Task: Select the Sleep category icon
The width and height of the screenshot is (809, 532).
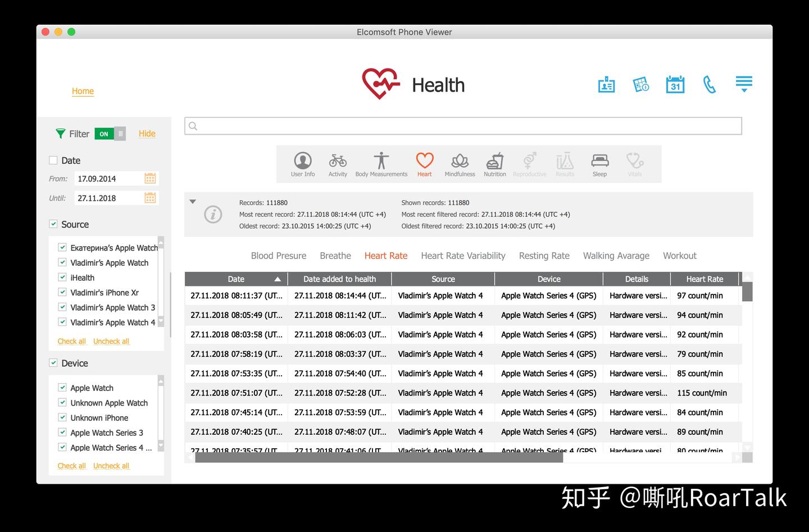Action: point(599,163)
